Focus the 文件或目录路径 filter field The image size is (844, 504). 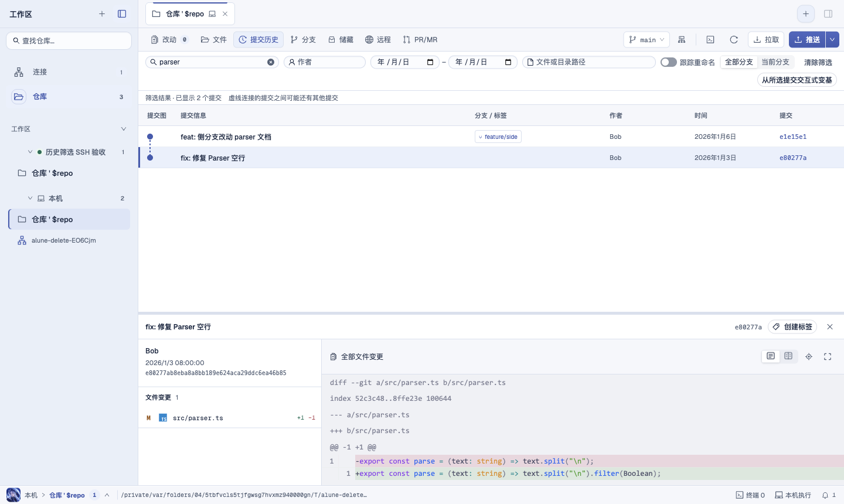pyautogui.click(x=589, y=62)
